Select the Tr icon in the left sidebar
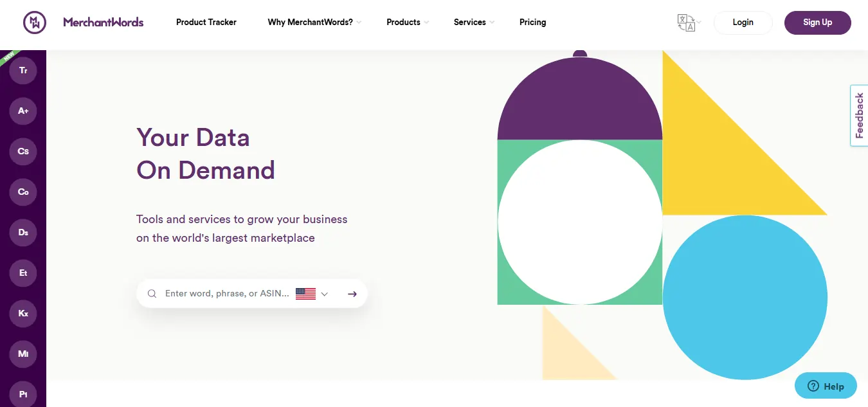The height and width of the screenshot is (407, 868). point(23,70)
